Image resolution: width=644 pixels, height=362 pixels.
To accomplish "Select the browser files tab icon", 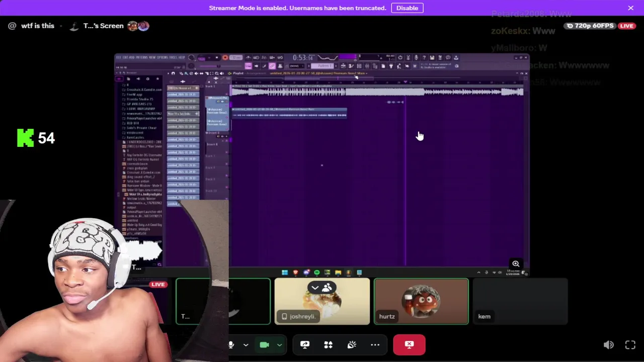I will [128, 79].
